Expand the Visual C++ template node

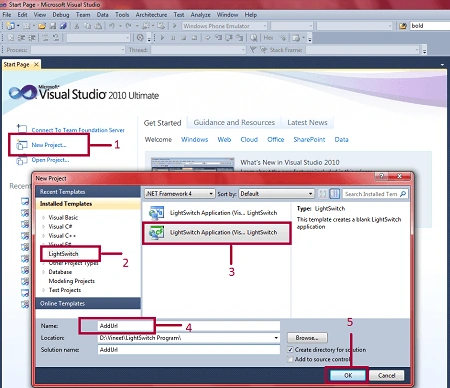pos(44,236)
